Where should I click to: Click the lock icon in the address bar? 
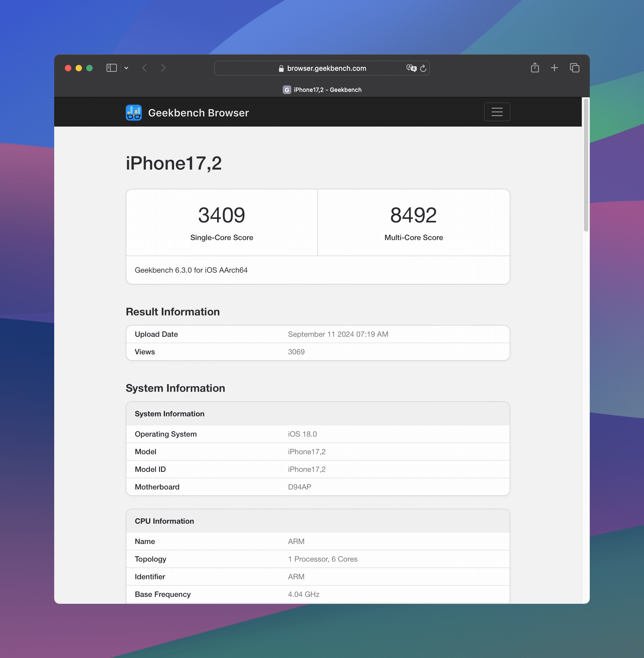click(x=281, y=68)
